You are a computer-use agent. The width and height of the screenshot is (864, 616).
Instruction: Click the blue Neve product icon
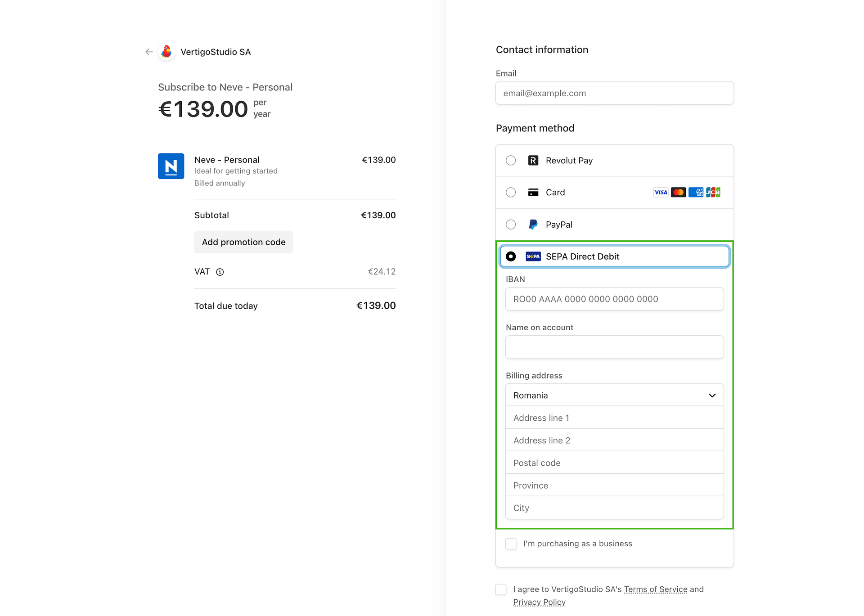click(x=171, y=166)
